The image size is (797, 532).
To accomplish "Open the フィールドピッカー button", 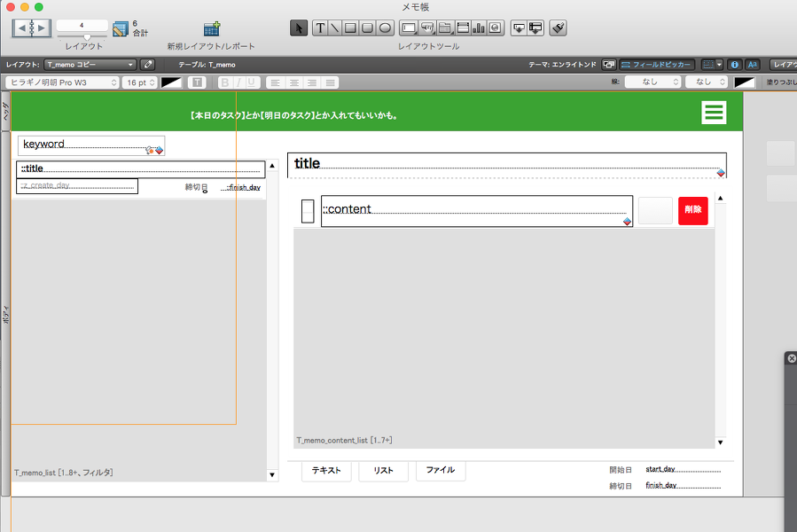I will (656, 65).
